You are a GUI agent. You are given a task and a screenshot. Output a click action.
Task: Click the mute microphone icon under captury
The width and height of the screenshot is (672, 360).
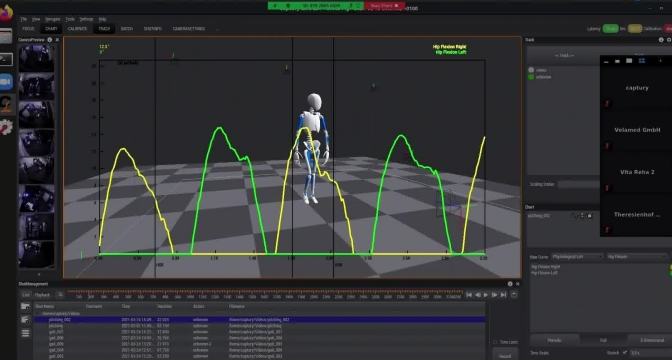(607, 104)
